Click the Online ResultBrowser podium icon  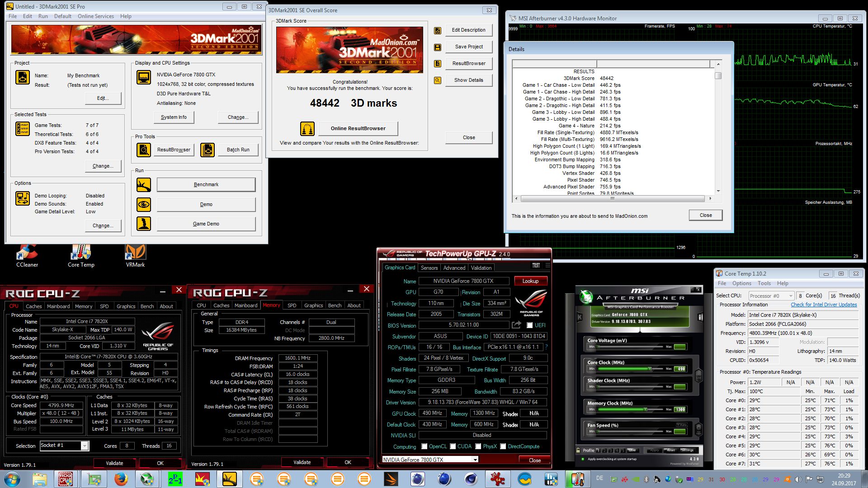pyautogui.click(x=307, y=129)
